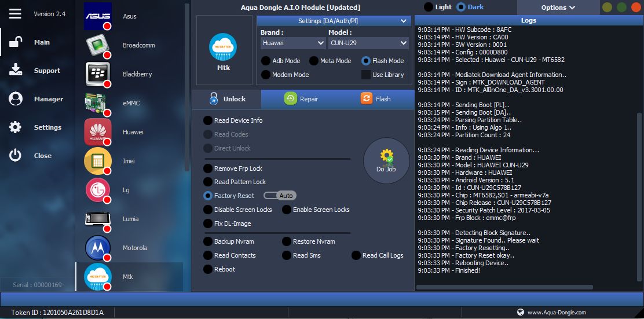The image size is (644, 319).
Task: Select Read Contacts option
Action: (x=229, y=255)
